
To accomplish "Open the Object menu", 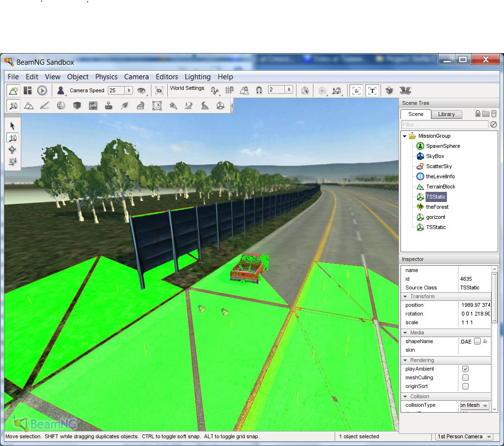I will 78,77.
